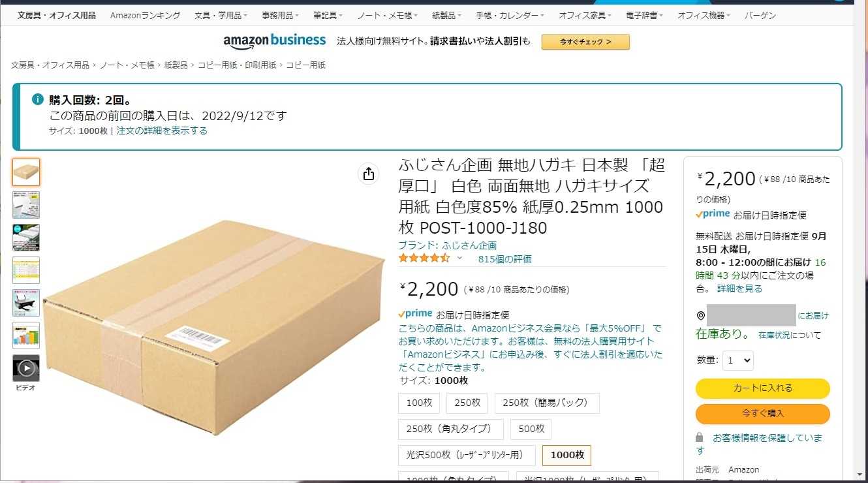This screenshot has width=868, height=483.
Task: Play the product video thumbnail
Action: [26, 368]
